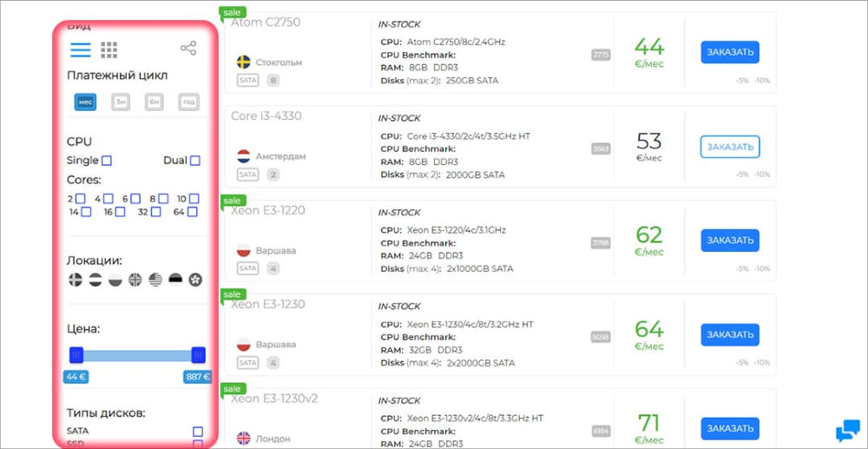
Task: Click the share icon in the filter panel
Action: pyautogui.click(x=188, y=48)
